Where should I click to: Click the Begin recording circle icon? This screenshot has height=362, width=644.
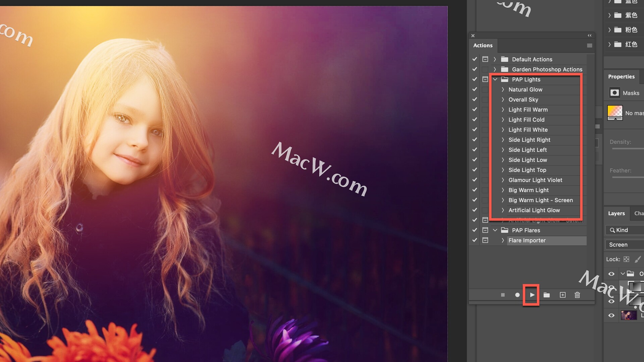517,295
